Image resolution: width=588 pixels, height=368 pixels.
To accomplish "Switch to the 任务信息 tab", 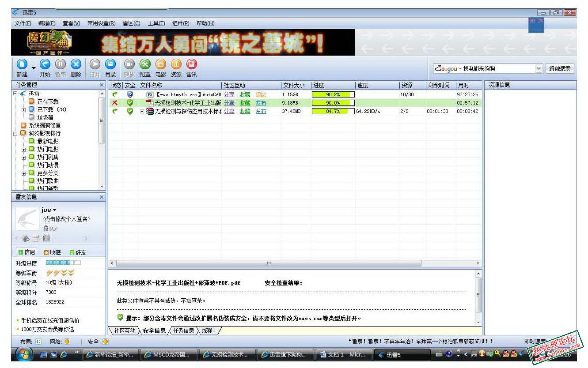I will tap(183, 330).
